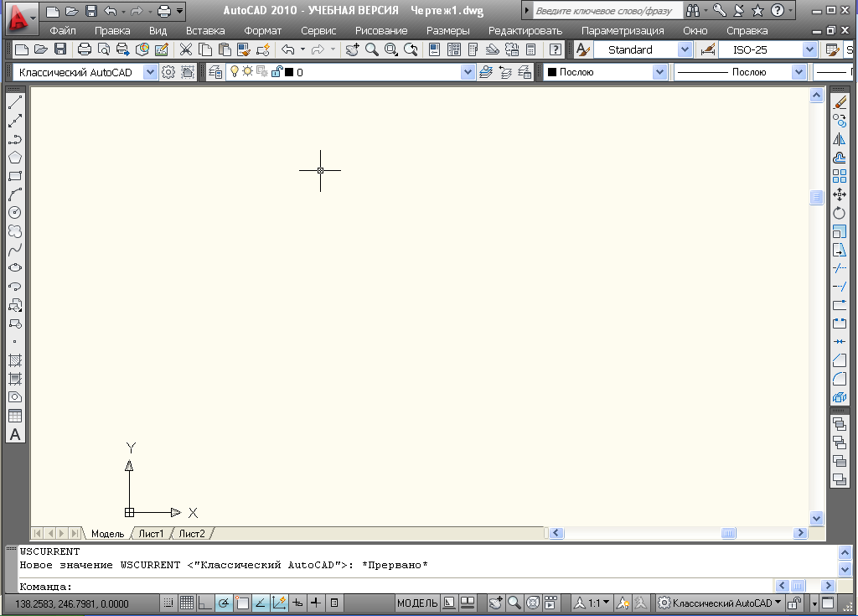Open the 'Редактировать' menu

[525, 31]
